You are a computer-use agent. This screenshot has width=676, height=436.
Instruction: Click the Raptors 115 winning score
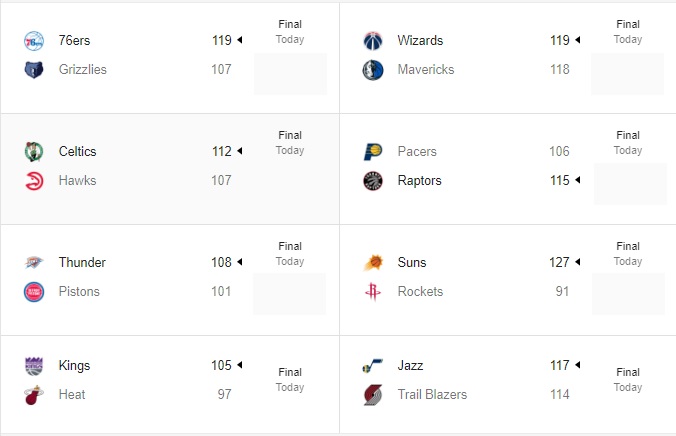pyautogui.click(x=560, y=180)
